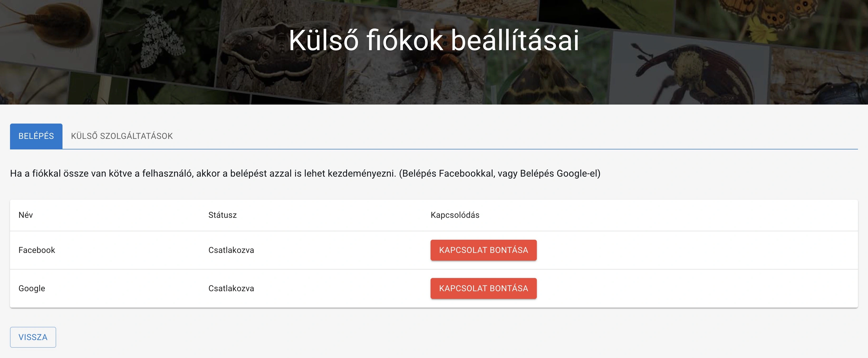
Task: Click the Név column header
Action: click(x=26, y=215)
